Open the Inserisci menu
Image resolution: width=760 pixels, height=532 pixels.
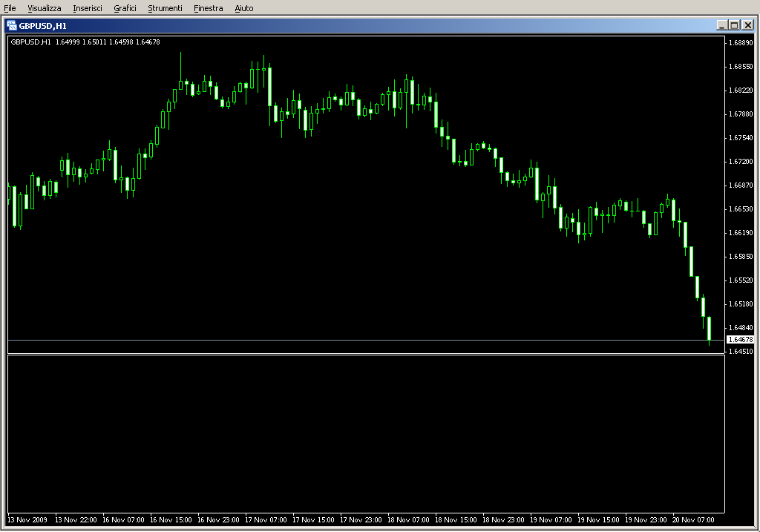pos(88,8)
